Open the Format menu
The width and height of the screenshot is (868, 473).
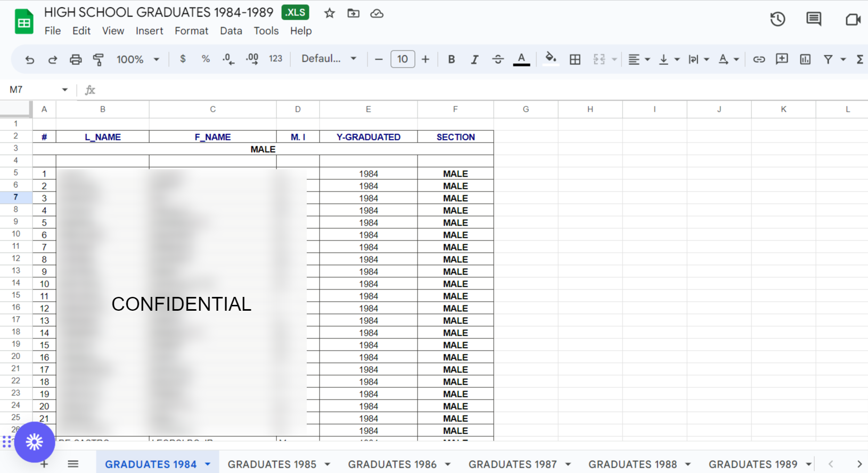tap(191, 31)
